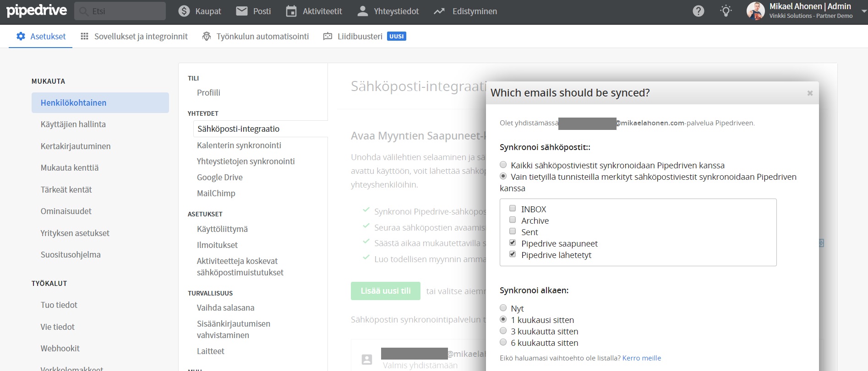Switch to the Asetukset tab
The image size is (868, 371).
(41, 36)
